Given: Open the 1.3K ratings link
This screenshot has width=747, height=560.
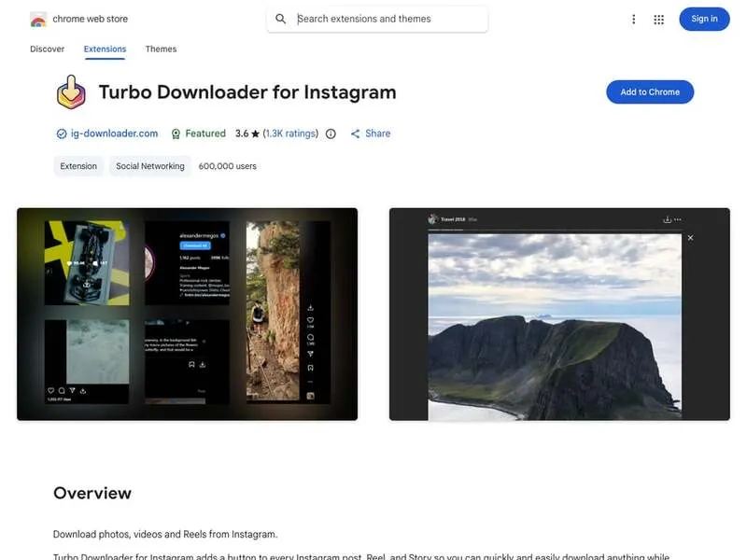Looking at the screenshot, I should click(291, 133).
